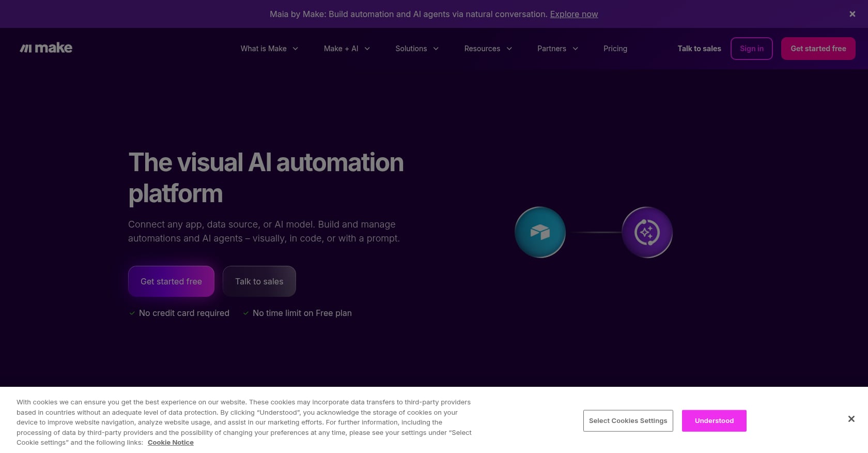Click 'No credit card required' text
This screenshot has height=453, width=868.
(184, 313)
